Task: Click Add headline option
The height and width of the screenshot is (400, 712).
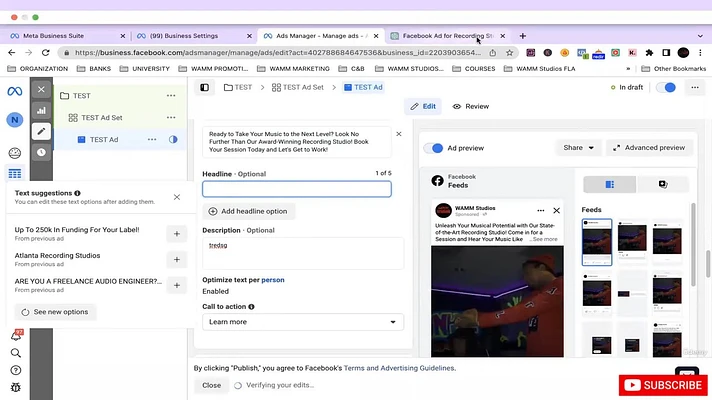Action: click(248, 211)
